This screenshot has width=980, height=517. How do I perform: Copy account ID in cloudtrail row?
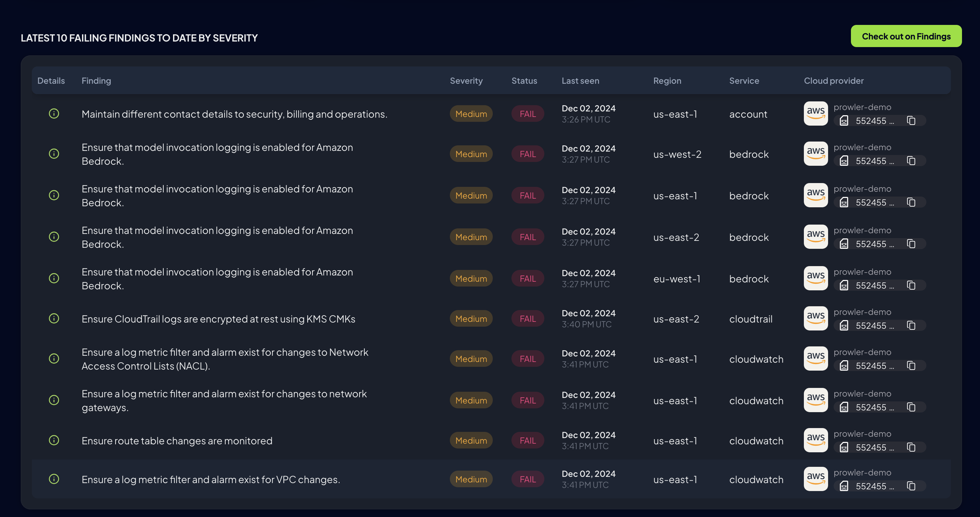pos(911,326)
